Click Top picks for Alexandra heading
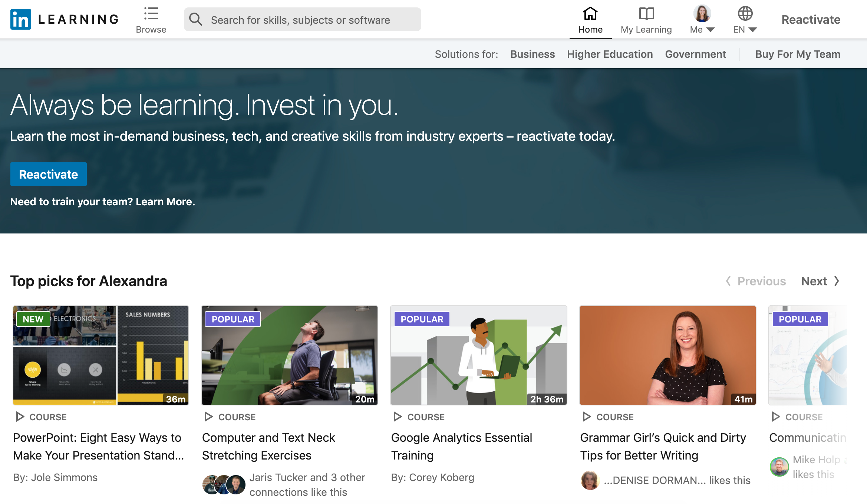The image size is (867, 504). [89, 281]
